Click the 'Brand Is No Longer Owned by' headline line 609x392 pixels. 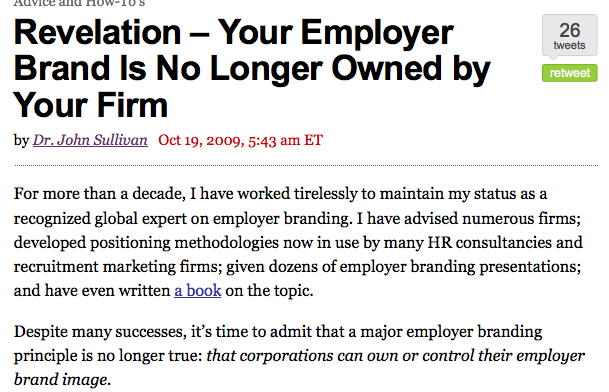point(252,69)
